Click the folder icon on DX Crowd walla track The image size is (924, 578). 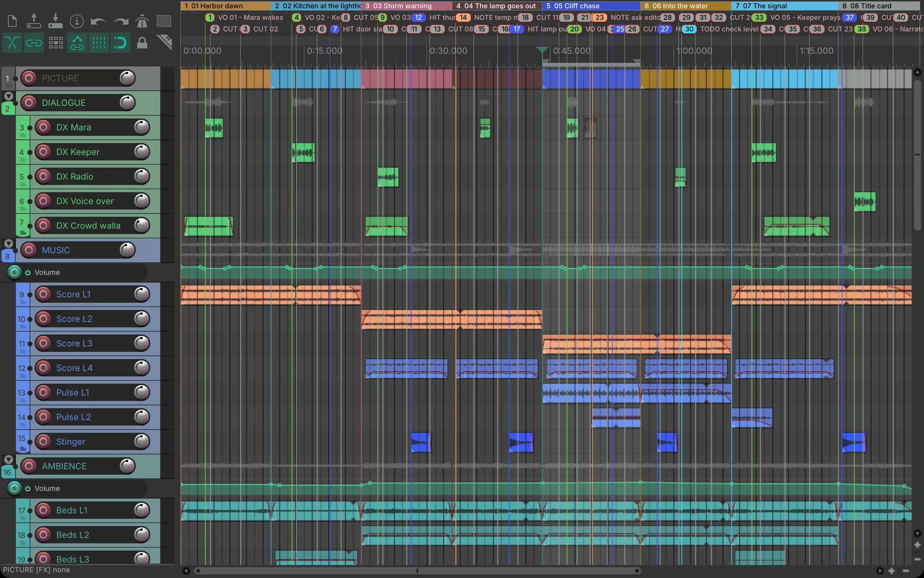click(x=22, y=232)
